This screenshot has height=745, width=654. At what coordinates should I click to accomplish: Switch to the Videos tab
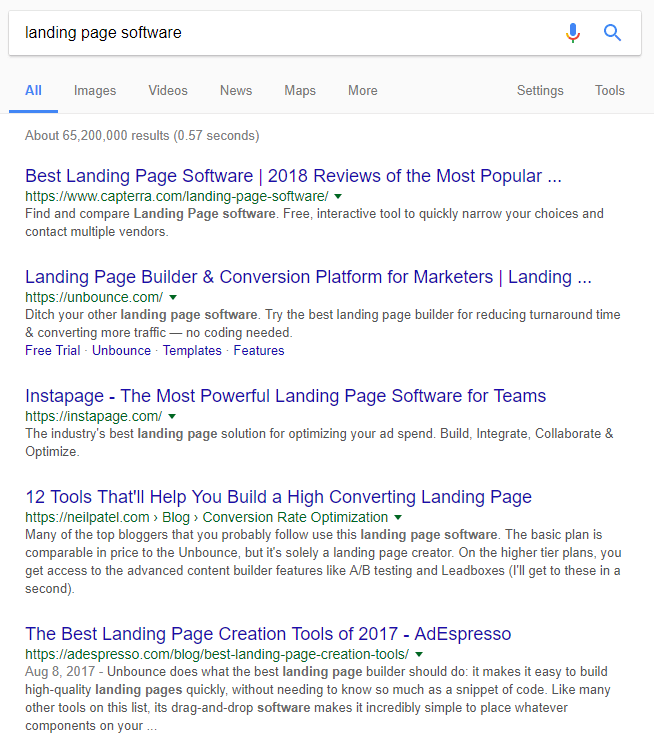point(168,90)
